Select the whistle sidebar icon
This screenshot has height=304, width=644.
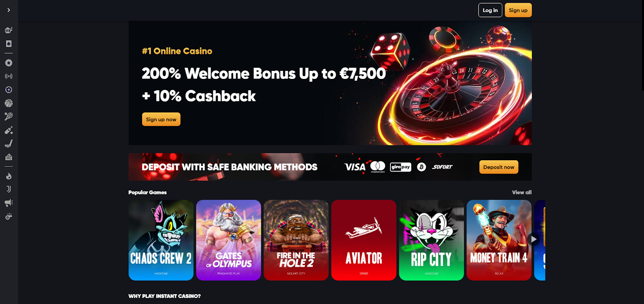coord(8,216)
